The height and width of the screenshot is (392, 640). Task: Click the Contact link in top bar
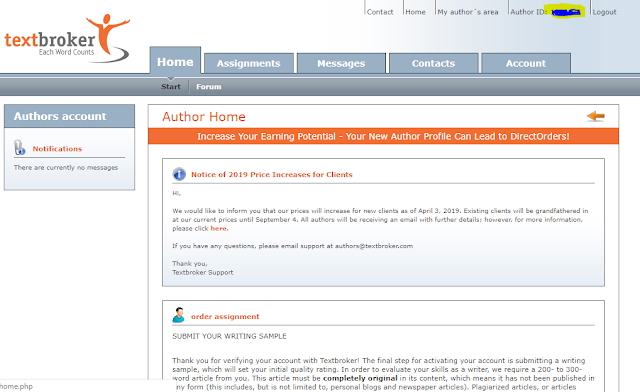(x=380, y=12)
